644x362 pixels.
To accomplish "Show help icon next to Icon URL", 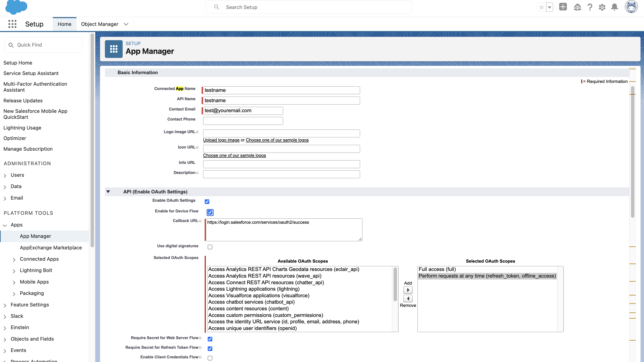I will pos(197,147).
